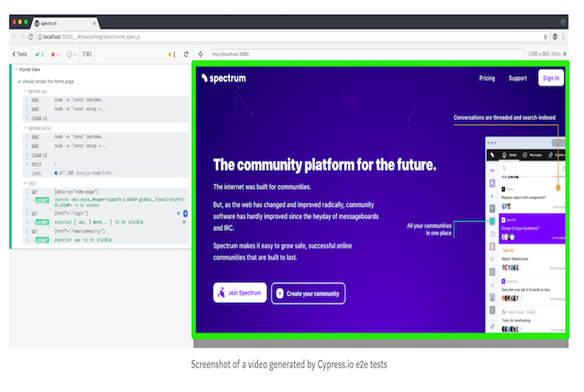Click the eye icon on the login GET row
Image resolution: width=584 pixels, height=392 pixels.
[x=178, y=212]
